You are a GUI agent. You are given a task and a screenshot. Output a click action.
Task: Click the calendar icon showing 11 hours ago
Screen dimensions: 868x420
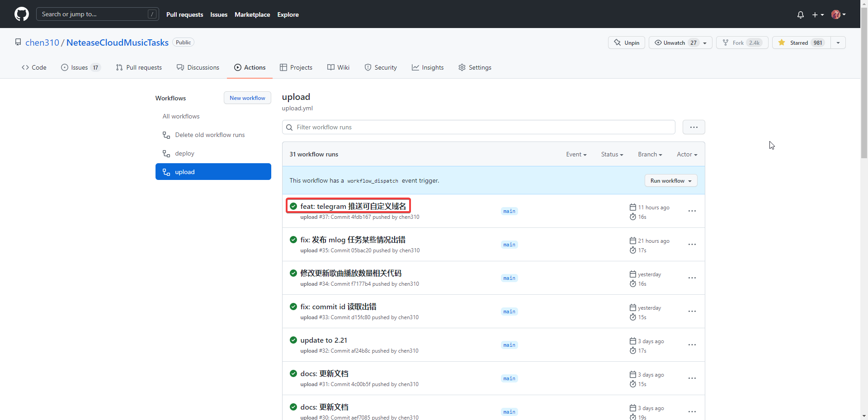pyautogui.click(x=633, y=207)
